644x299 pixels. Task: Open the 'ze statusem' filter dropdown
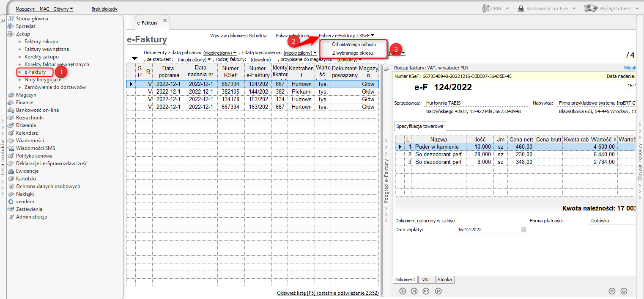point(195,60)
